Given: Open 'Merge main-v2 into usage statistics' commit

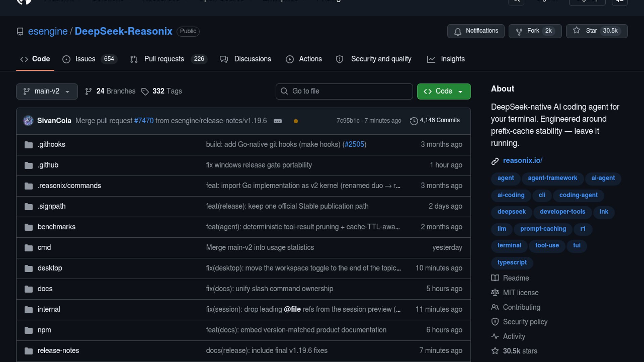Looking at the screenshot, I should pos(260,248).
